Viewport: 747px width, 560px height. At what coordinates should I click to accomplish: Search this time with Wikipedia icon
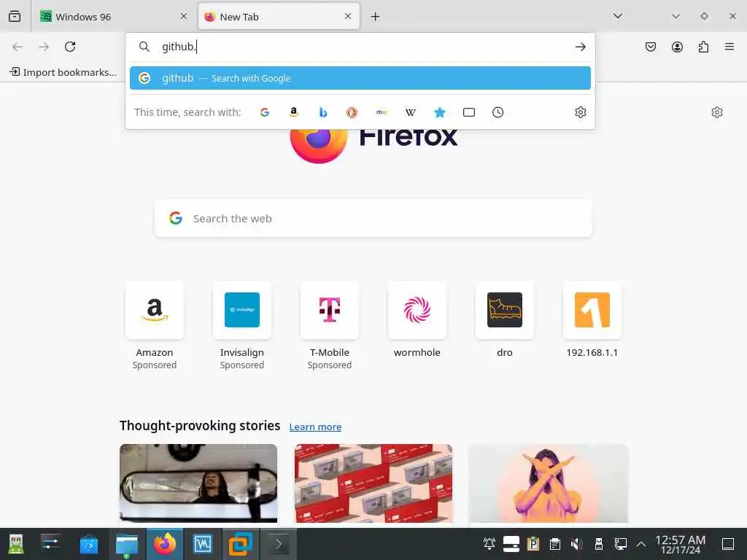click(410, 112)
